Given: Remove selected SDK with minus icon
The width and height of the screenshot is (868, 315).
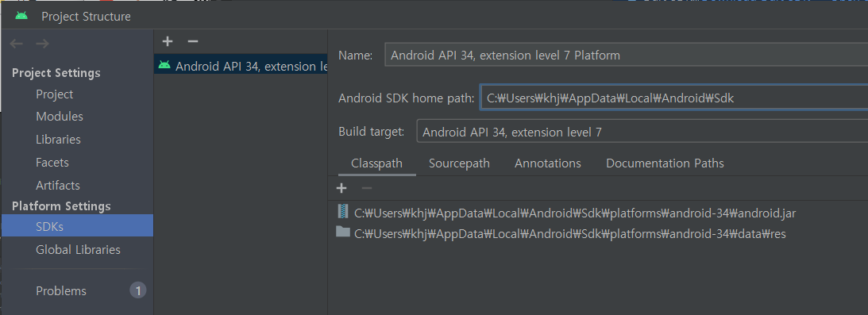Looking at the screenshot, I should pyautogui.click(x=193, y=41).
